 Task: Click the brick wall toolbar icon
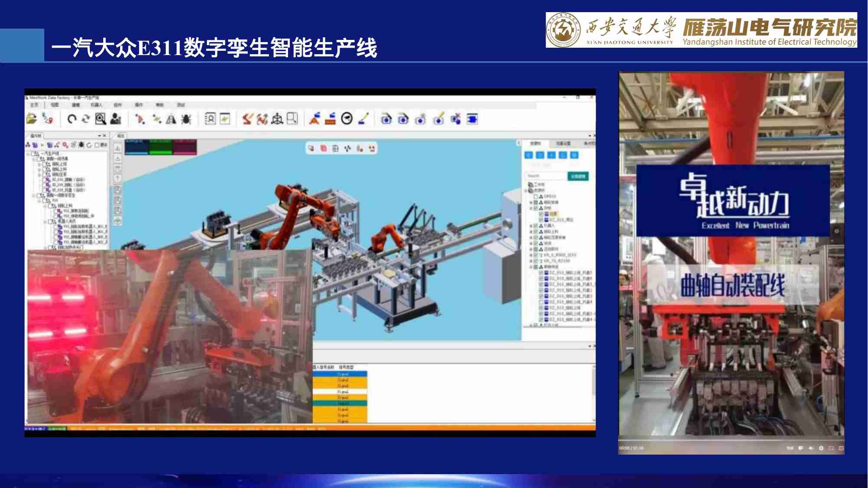click(331, 118)
